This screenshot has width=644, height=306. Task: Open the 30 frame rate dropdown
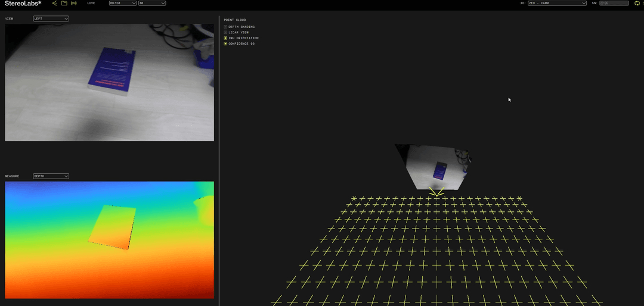click(x=151, y=3)
